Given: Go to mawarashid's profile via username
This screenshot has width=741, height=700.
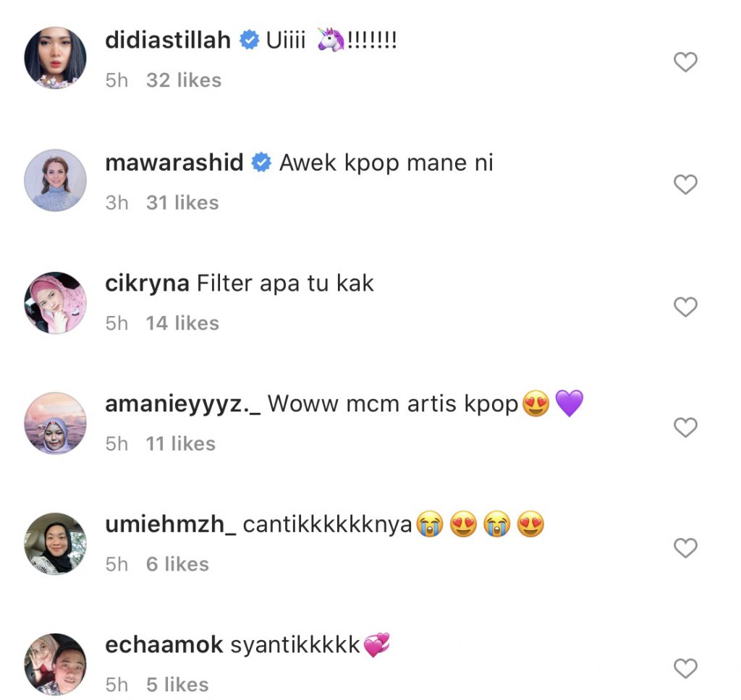Looking at the screenshot, I should coord(174,163).
